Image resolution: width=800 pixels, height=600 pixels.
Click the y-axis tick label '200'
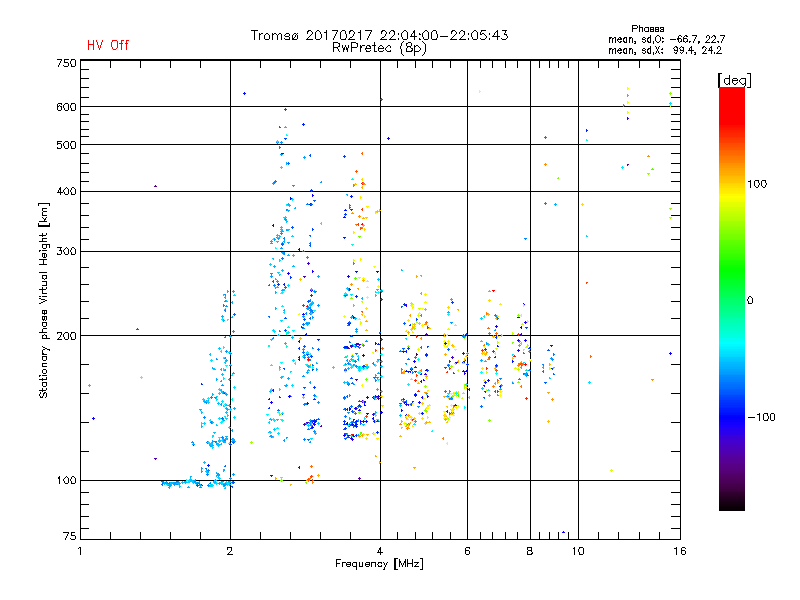pyautogui.click(x=66, y=336)
